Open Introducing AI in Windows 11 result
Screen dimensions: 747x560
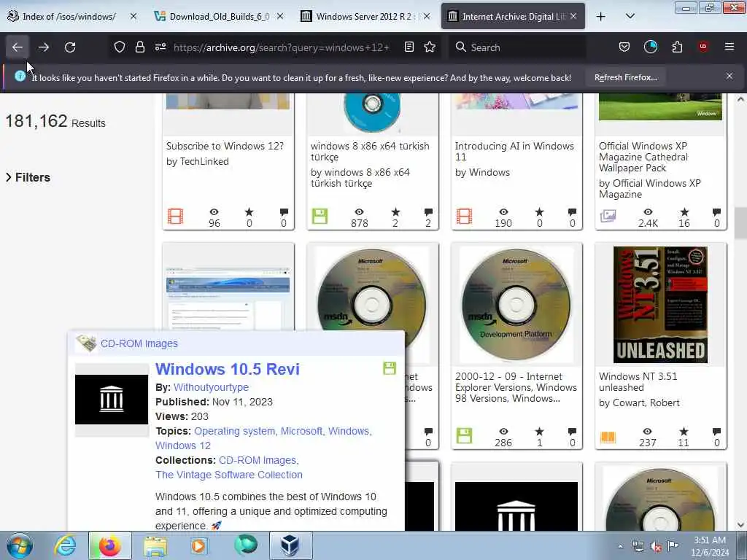point(514,152)
